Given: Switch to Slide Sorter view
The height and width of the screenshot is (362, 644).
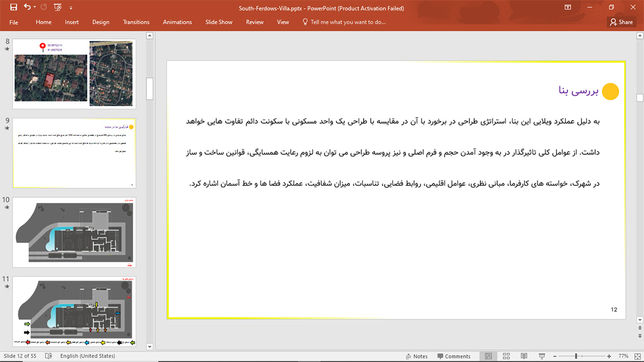Looking at the screenshot, I should pos(507,356).
